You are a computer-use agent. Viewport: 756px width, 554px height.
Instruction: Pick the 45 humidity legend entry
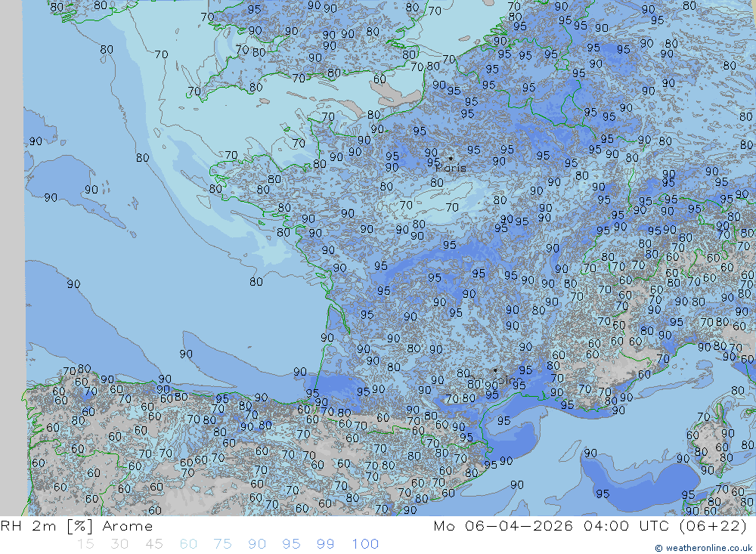pyautogui.click(x=154, y=544)
